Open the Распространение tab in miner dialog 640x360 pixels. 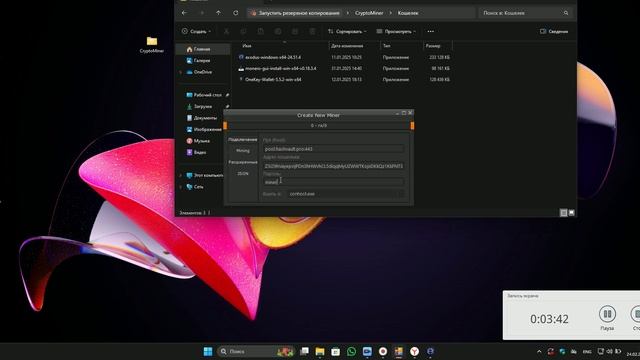click(x=242, y=162)
